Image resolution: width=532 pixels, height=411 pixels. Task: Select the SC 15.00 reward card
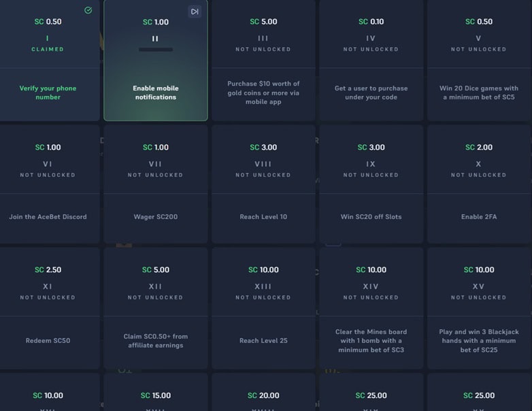(x=156, y=392)
